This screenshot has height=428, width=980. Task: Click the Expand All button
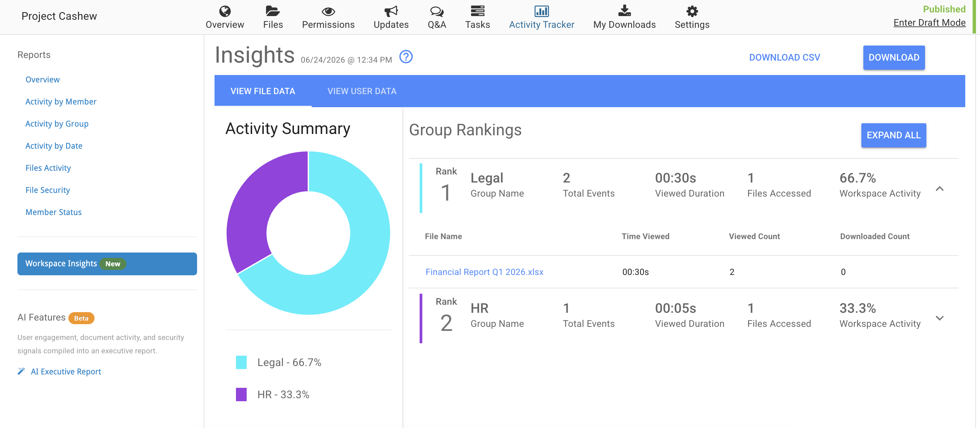(x=893, y=135)
